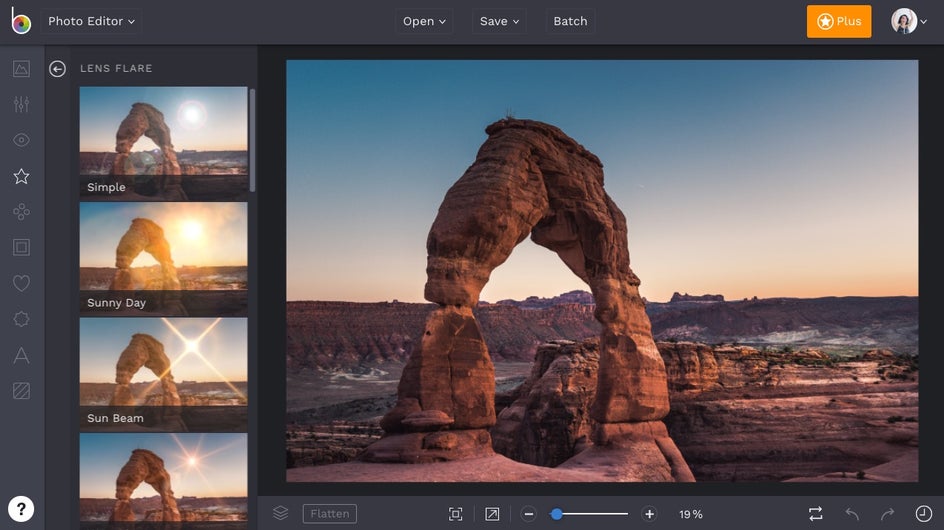Screen dimensions: 944x530
Task: Open the history clock icon
Action: pyautogui.click(x=924, y=514)
